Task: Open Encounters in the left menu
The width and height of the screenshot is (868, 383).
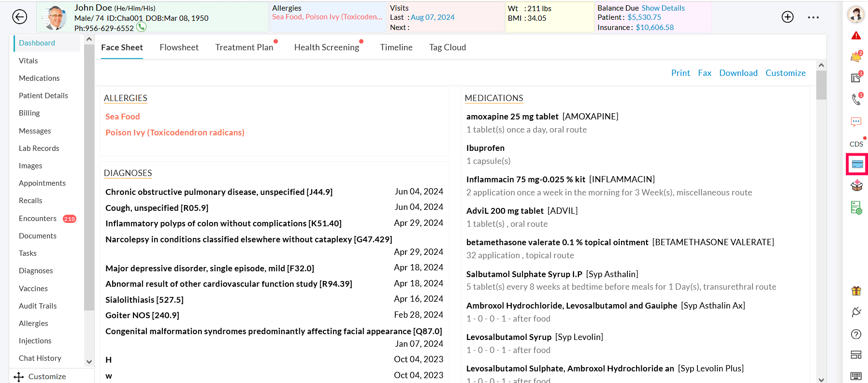Action: (x=38, y=219)
